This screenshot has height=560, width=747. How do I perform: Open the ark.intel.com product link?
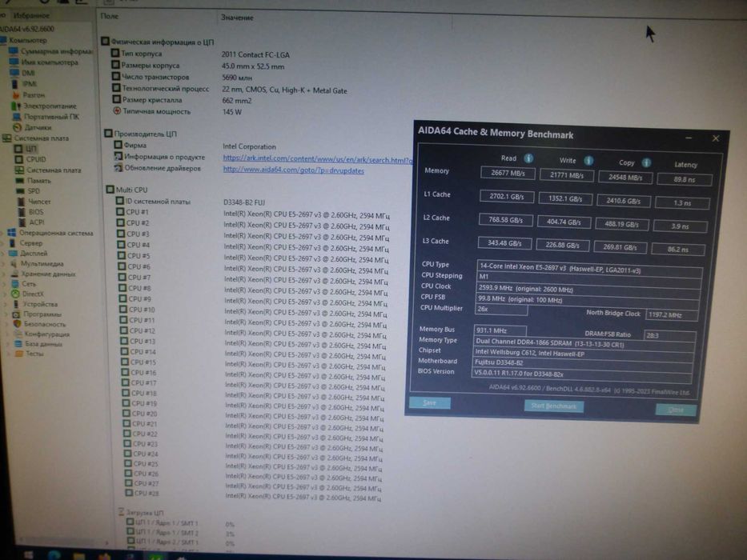point(318,159)
